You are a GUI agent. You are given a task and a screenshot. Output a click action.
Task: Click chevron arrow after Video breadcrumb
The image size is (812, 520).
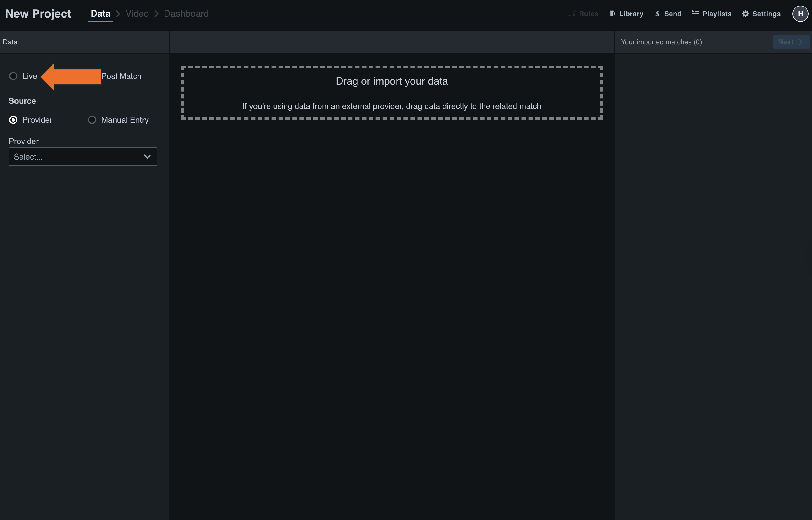click(157, 14)
